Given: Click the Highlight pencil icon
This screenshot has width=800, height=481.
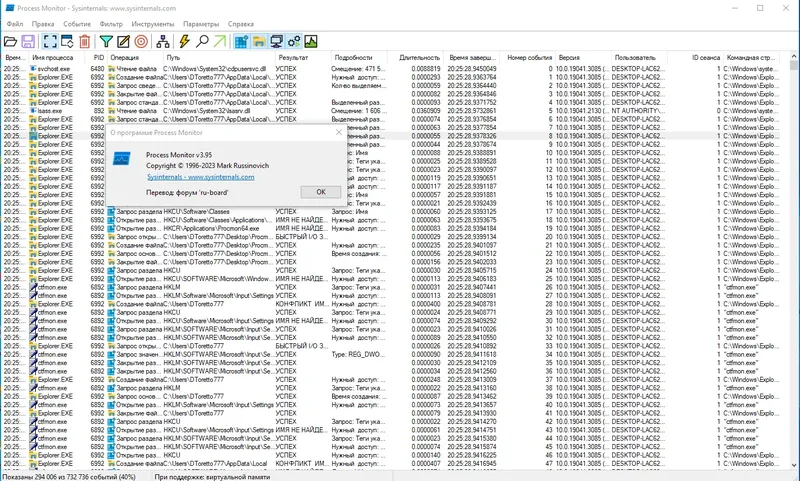Looking at the screenshot, I should click(x=123, y=41).
